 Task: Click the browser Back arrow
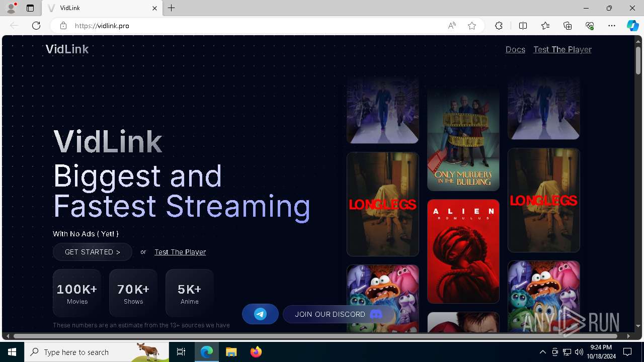14,26
